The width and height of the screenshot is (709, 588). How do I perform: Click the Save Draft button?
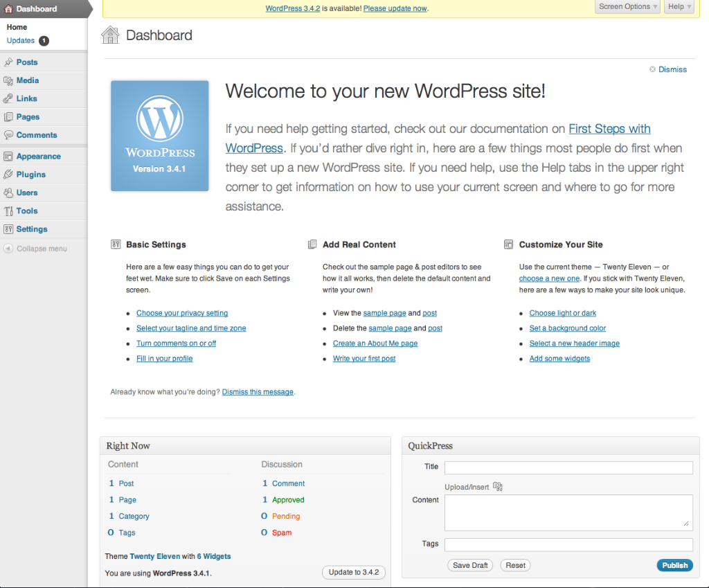[470, 565]
